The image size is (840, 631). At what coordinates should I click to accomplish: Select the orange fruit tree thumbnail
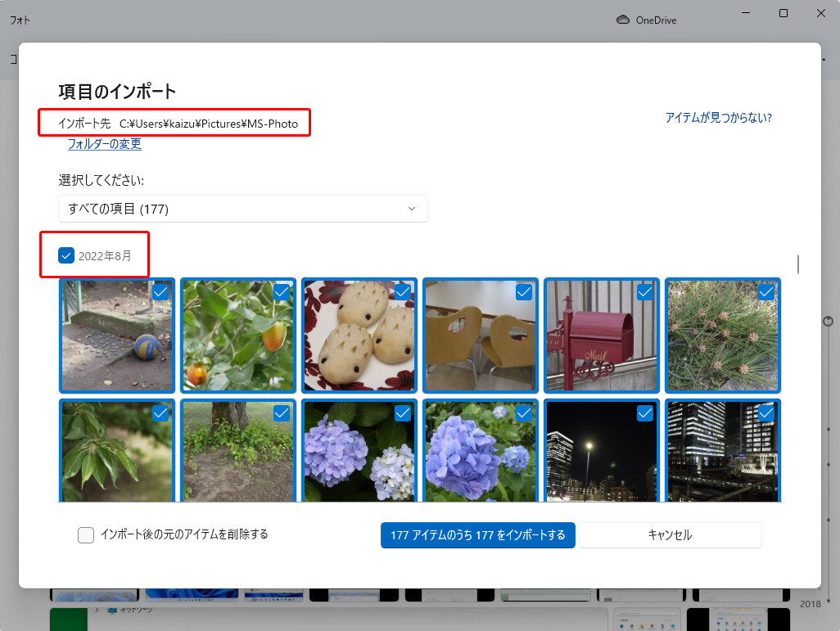[238, 336]
